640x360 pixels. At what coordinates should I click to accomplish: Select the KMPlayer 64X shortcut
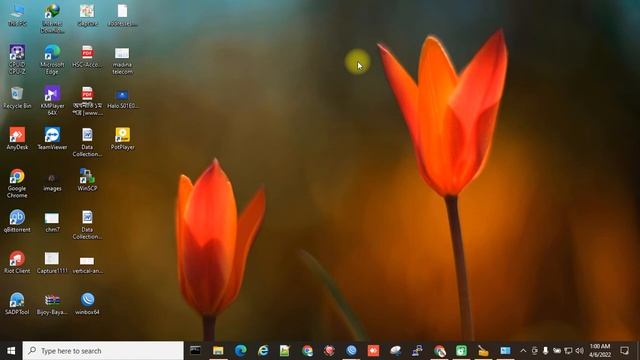[x=52, y=100]
